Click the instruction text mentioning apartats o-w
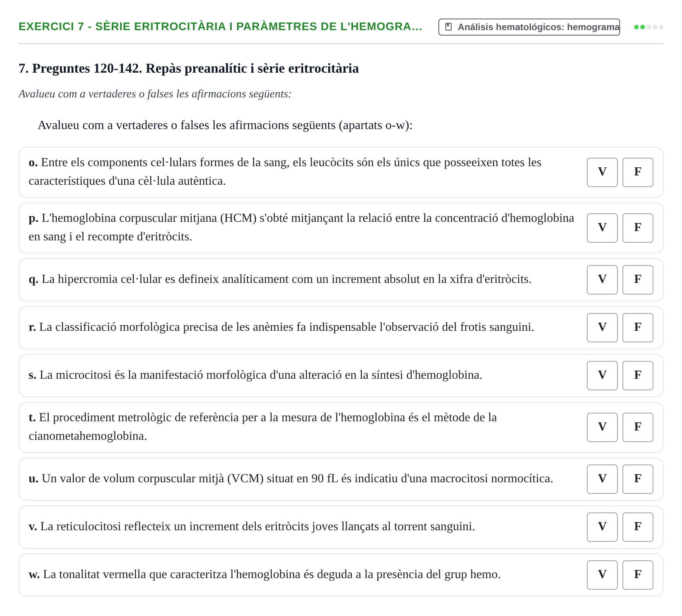Image resolution: width=682 pixels, height=616 pixels. tap(225, 125)
